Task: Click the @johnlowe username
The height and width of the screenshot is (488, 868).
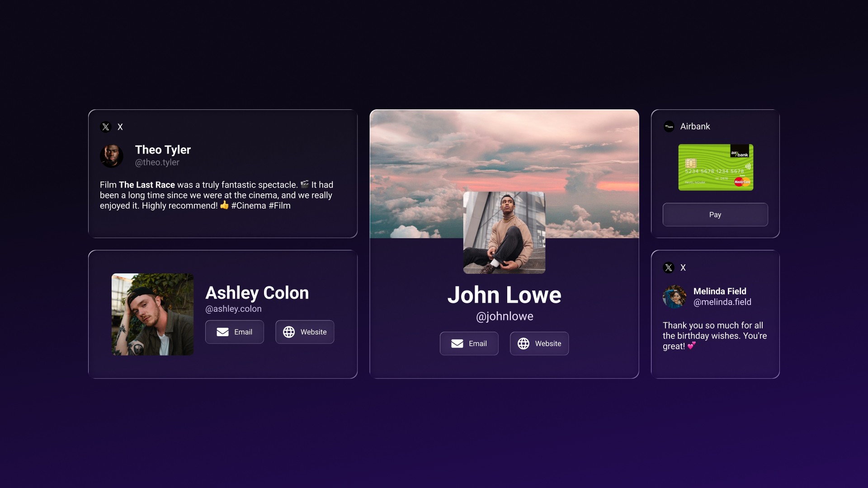Action: click(x=505, y=316)
